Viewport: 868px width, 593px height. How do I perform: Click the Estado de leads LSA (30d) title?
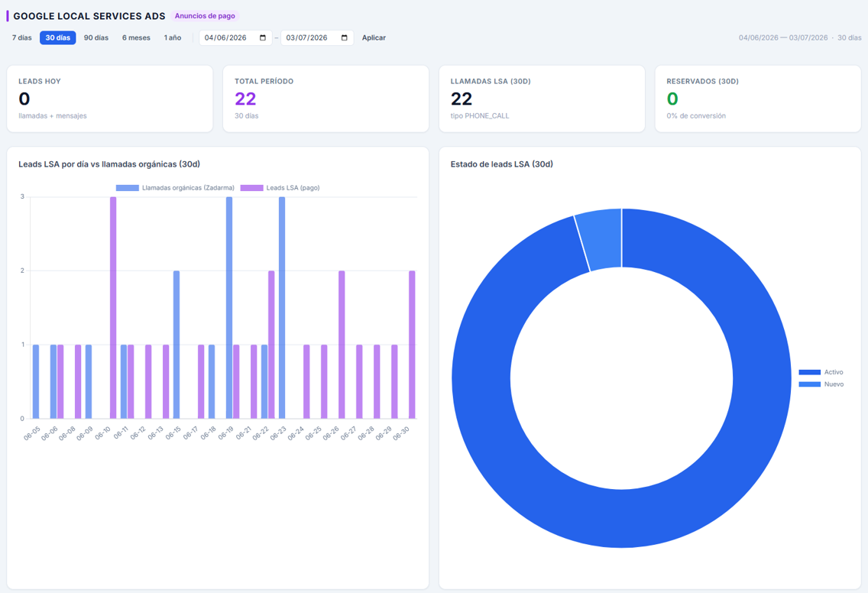coord(501,164)
